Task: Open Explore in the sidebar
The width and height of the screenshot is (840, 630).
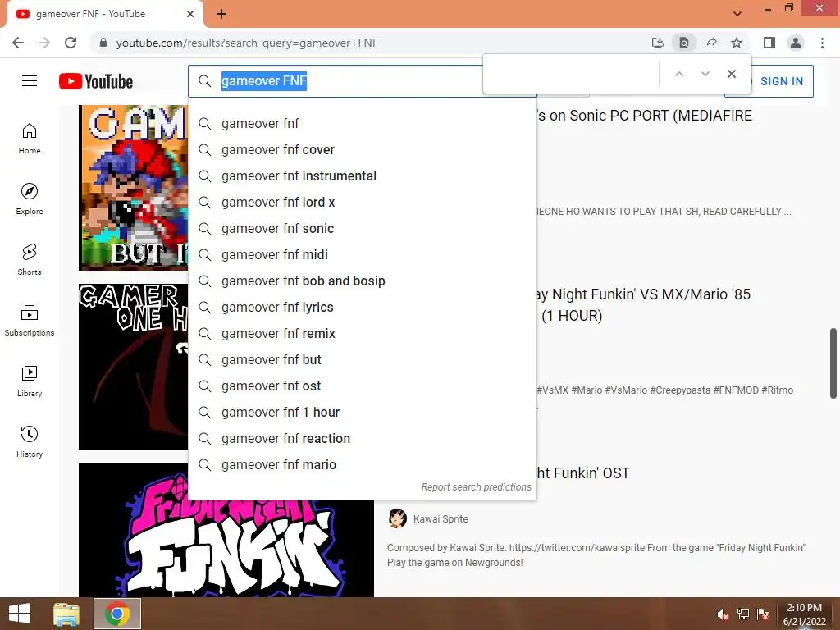Action: point(30,199)
